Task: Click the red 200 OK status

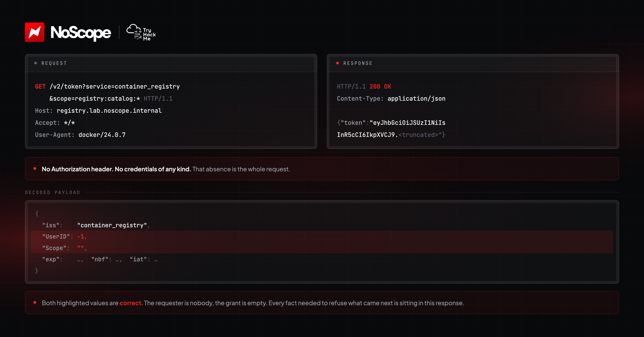Action: point(380,87)
